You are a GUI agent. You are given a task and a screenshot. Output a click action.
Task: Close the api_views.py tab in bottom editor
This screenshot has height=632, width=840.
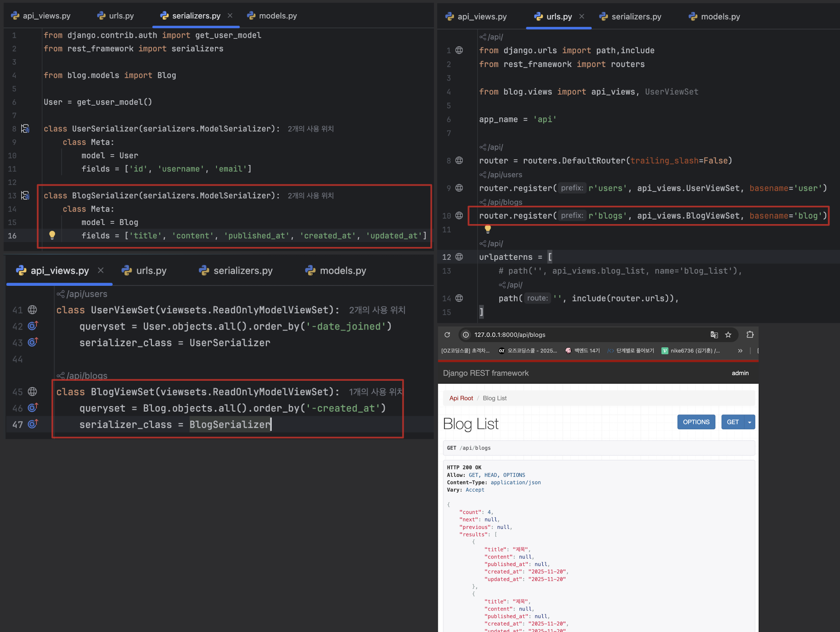coord(101,270)
